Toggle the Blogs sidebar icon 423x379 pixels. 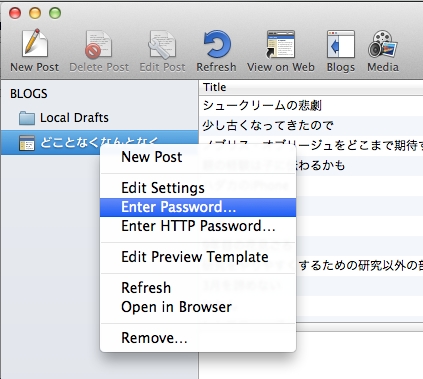tap(341, 44)
